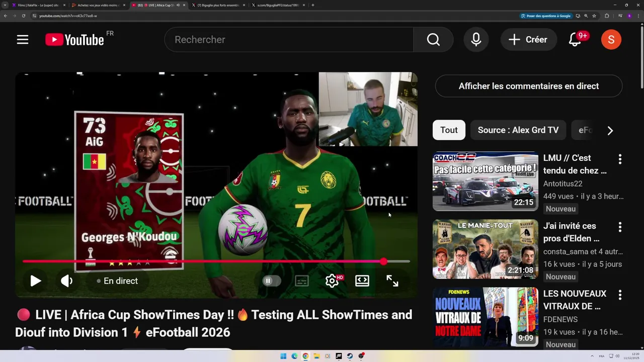Play the live video

[35, 281]
